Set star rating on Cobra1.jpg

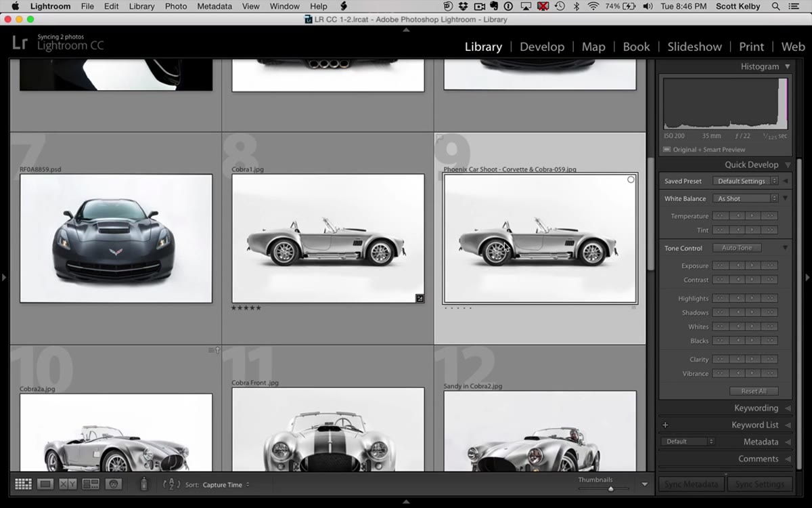click(246, 308)
